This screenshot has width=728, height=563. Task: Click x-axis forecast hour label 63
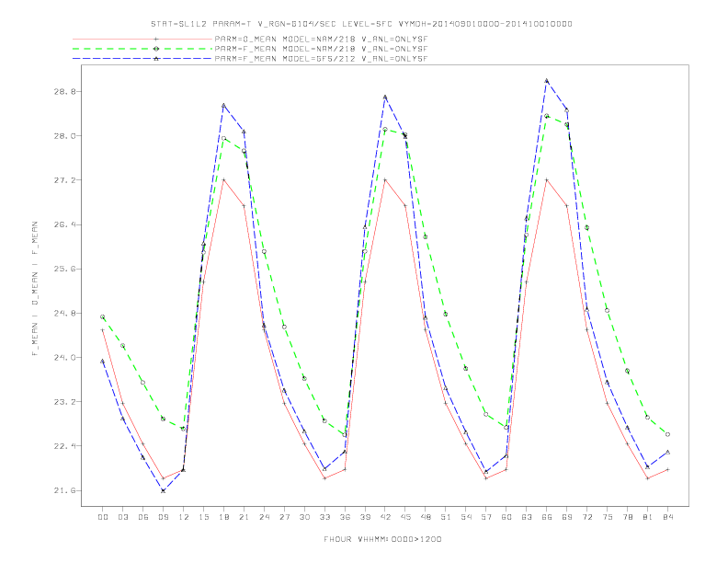(527, 517)
